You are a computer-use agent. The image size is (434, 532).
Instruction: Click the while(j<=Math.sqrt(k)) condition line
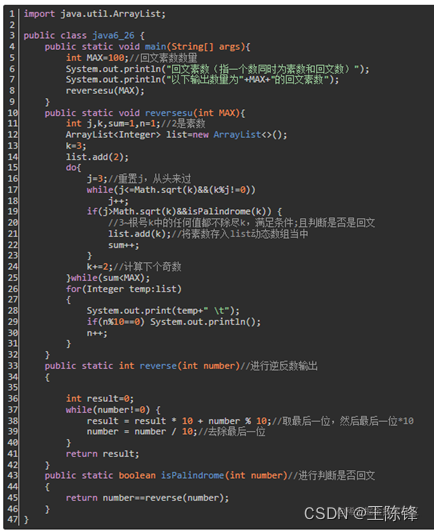171,190
